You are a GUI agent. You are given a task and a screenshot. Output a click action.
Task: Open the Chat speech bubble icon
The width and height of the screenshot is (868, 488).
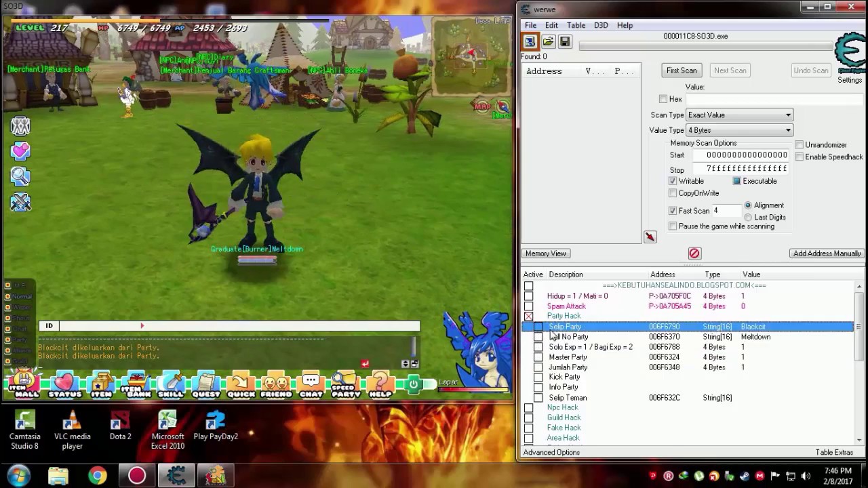pyautogui.click(x=311, y=384)
